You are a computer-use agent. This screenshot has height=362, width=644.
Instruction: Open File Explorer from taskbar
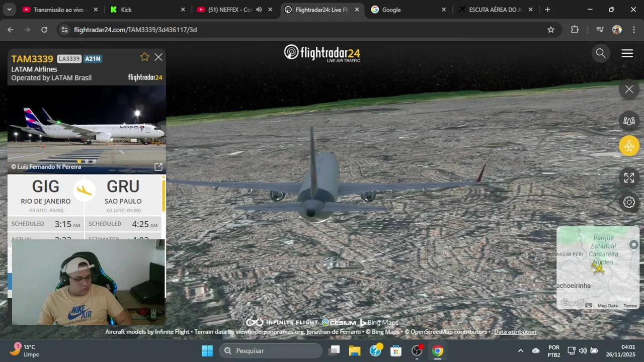click(355, 350)
